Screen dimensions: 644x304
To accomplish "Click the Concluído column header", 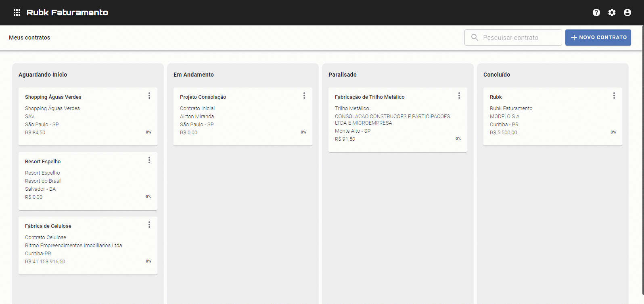I will point(497,75).
